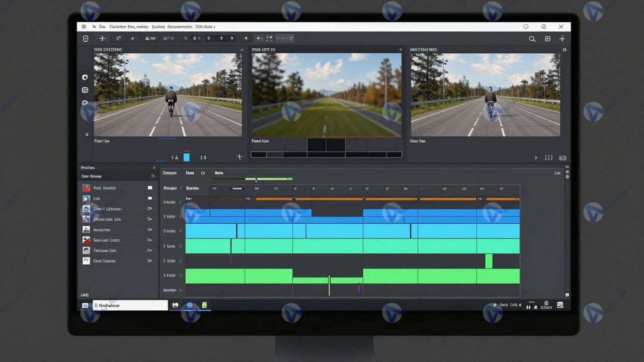Click the second icon in left sidebar strip
644x362 pixels.
(x=85, y=90)
